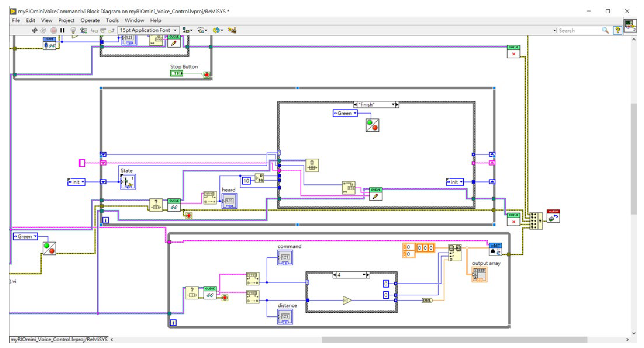Open the Reorder objects dropdown

[218, 30]
